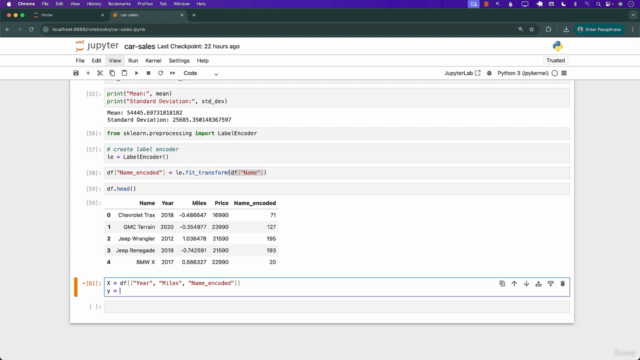Open the Chrome Bookmarks menu in menu bar
The image size is (640, 360).
[x=119, y=4]
